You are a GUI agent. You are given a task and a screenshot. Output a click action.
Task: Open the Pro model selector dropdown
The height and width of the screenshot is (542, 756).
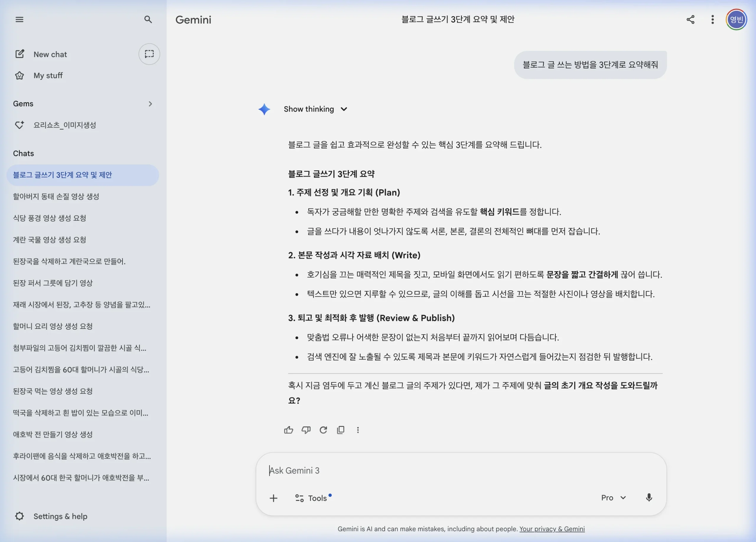tap(613, 498)
